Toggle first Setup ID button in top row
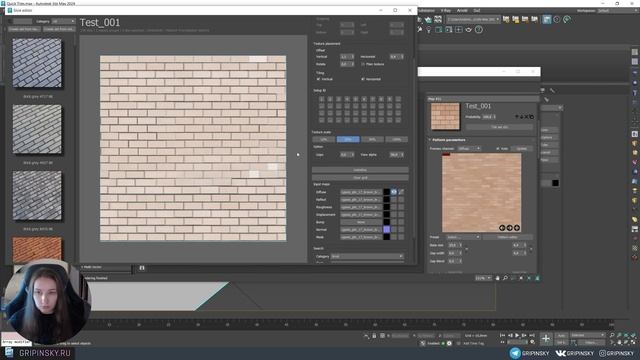The height and width of the screenshot is (360, 640). coord(322,99)
